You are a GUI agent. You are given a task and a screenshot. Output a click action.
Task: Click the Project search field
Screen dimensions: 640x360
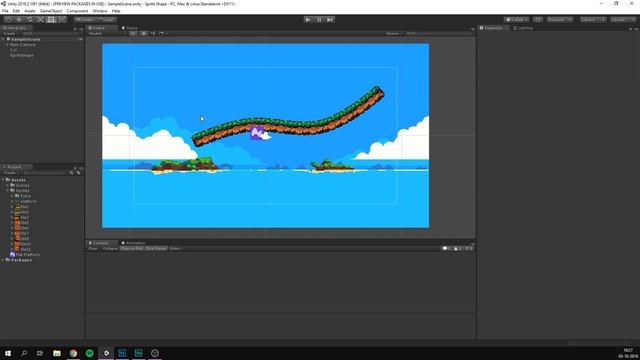[44, 173]
